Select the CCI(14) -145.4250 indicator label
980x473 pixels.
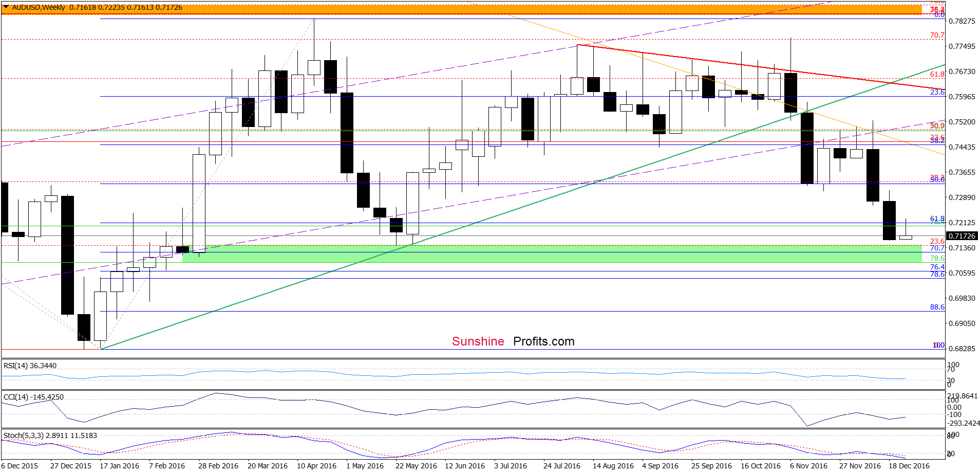click(33, 397)
